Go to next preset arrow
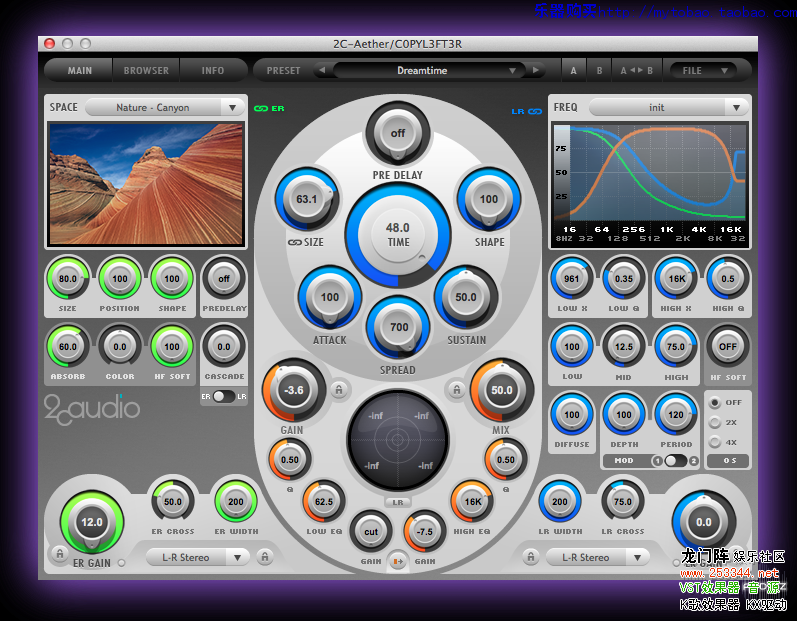The image size is (797, 621). (x=536, y=70)
